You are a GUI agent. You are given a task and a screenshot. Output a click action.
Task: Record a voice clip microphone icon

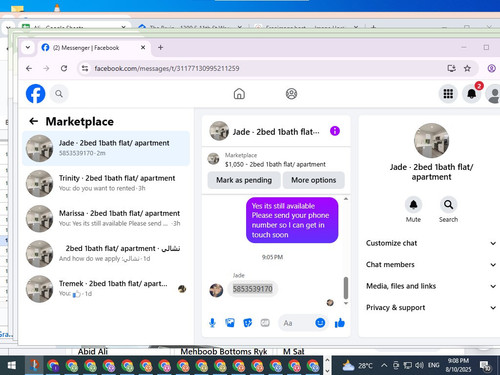212,323
